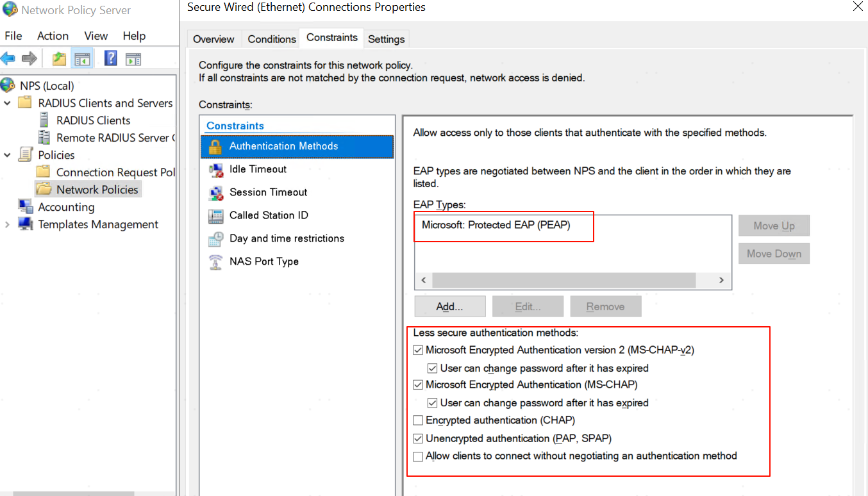Open the Help question mark toolbar icon
Screen dimensions: 868x496
pos(110,58)
